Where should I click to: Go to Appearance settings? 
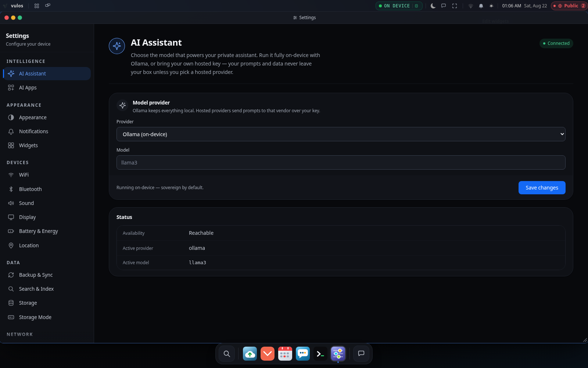pyautogui.click(x=47, y=117)
